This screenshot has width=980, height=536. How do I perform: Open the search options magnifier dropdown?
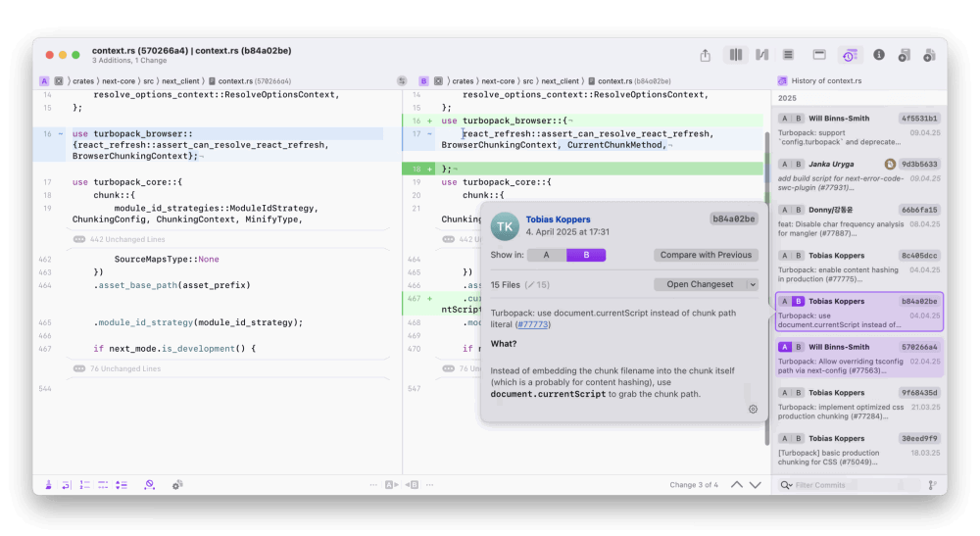pyautogui.click(x=786, y=485)
